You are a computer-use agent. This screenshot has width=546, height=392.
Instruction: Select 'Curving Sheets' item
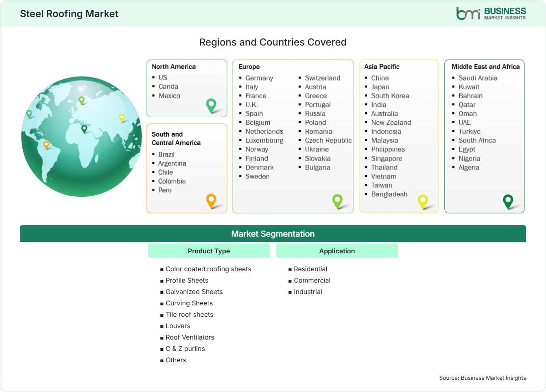pyautogui.click(x=189, y=303)
